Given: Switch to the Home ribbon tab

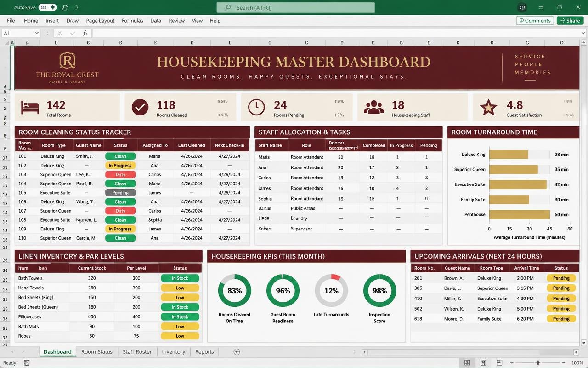Looking at the screenshot, I should click(x=31, y=21).
